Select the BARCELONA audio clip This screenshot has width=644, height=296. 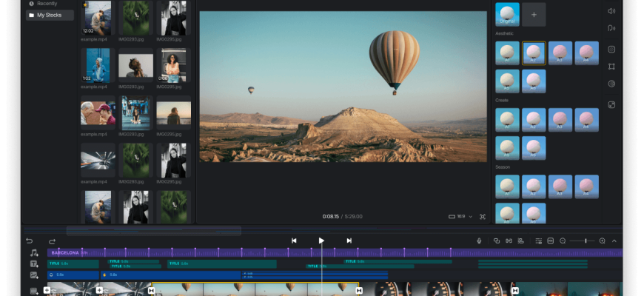point(335,253)
